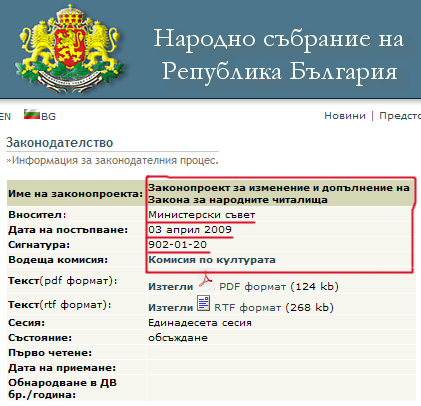The height and width of the screenshot is (406, 421).
Task: Click the Законодателство section heading
Action: click(60, 143)
